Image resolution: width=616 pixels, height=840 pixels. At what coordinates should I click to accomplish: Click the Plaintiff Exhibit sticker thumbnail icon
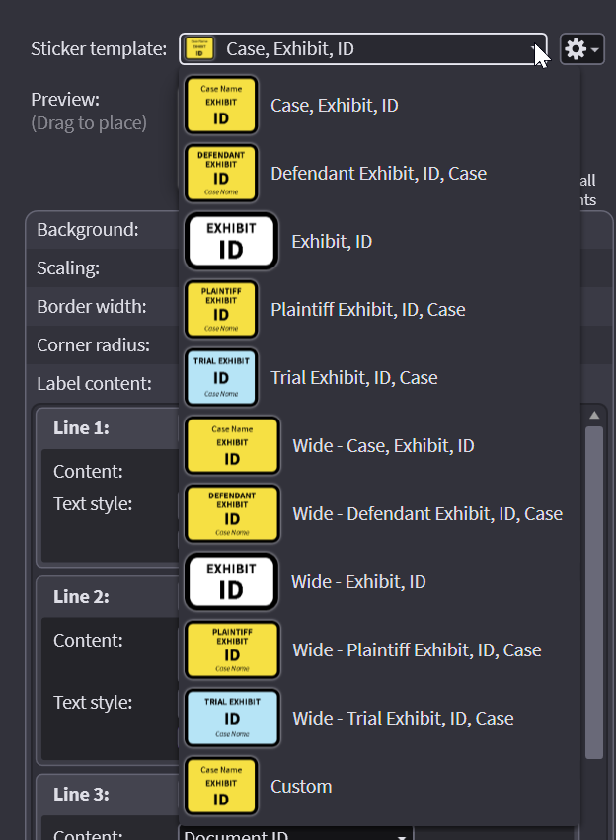pos(221,309)
